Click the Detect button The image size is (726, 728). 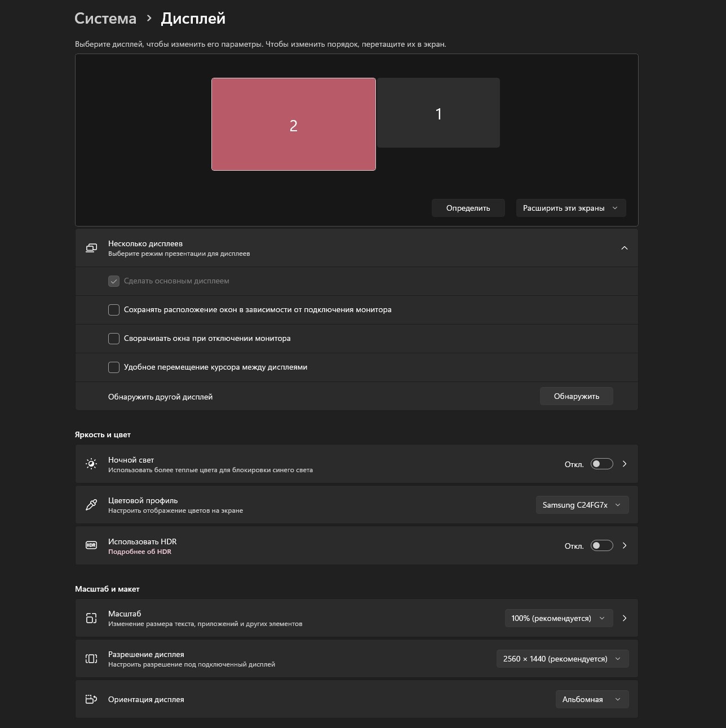pyautogui.click(x=576, y=396)
